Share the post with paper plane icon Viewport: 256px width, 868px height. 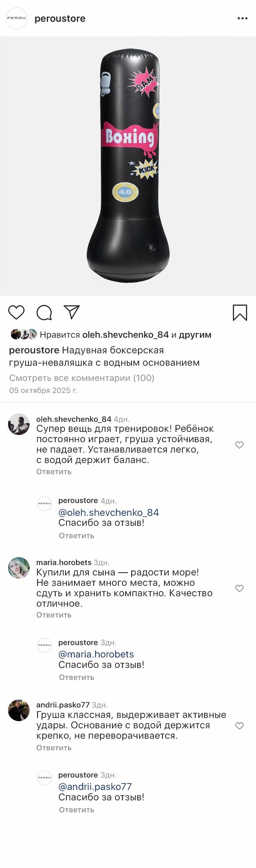[x=72, y=312]
